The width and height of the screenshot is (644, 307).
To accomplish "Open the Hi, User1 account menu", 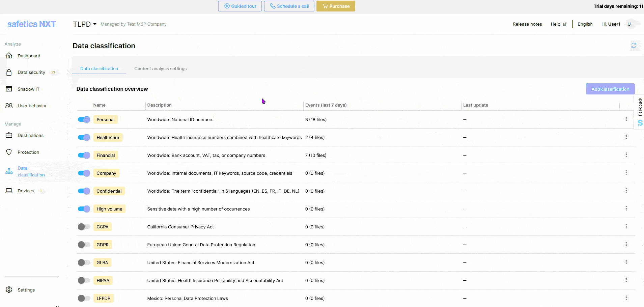I will [611, 24].
